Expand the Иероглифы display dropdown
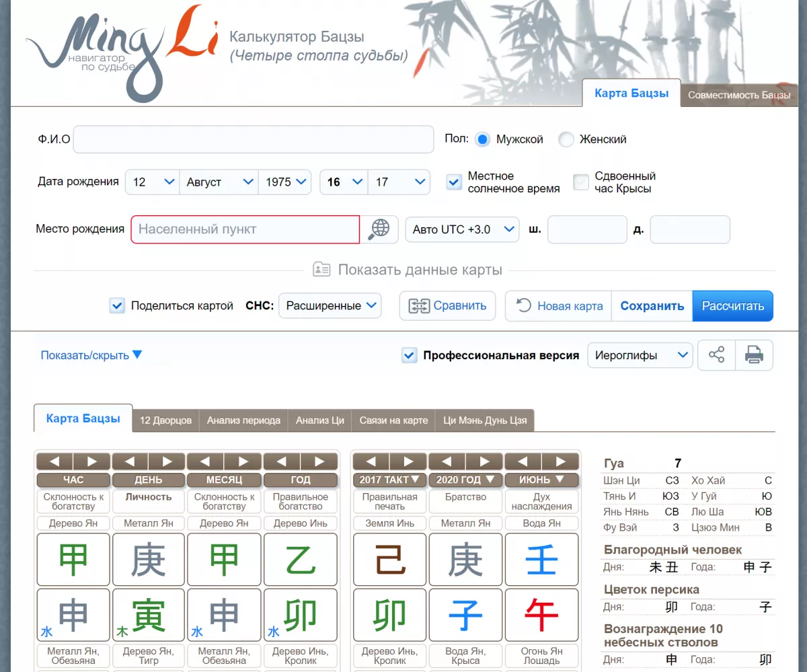The image size is (807, 672). click(x=640, y=355)
